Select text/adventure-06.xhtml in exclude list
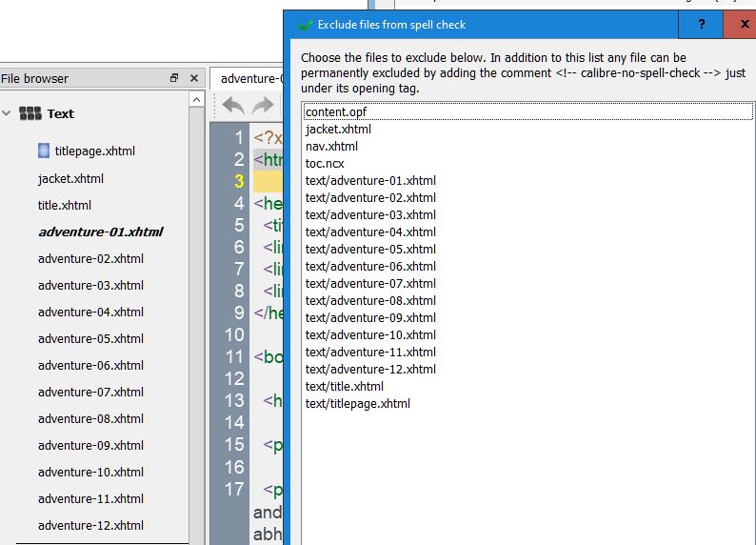The image size is (756, 545). 527,266
